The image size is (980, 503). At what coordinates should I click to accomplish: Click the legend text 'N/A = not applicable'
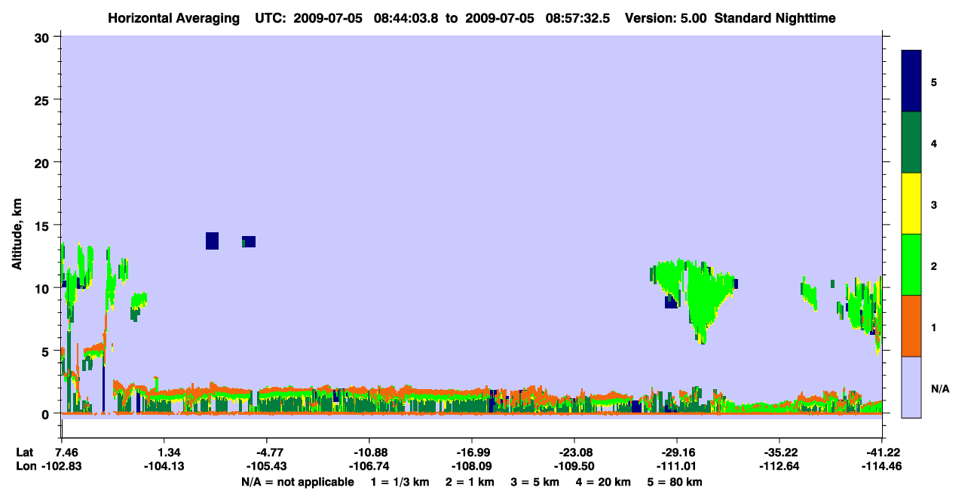pos(298,482)
